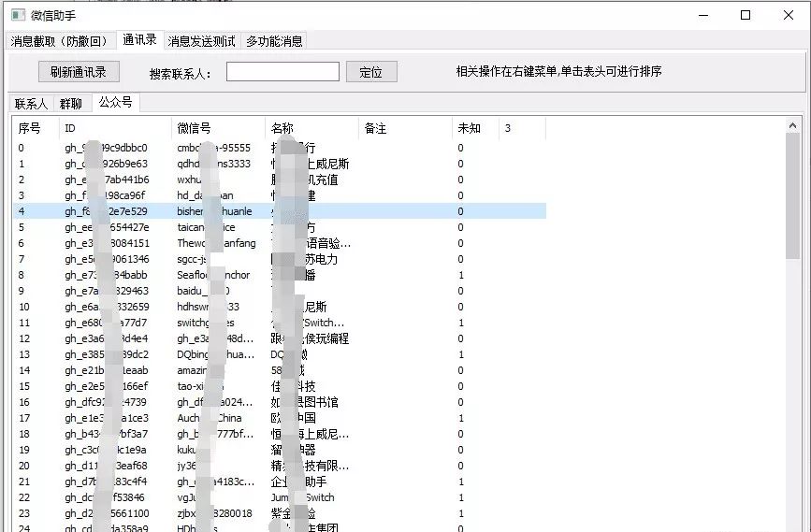Sort by the 微信号 column header
Image resolution: width=811 pixels, height=532 pixels.
pyautogui.click(x=218, y=128)
